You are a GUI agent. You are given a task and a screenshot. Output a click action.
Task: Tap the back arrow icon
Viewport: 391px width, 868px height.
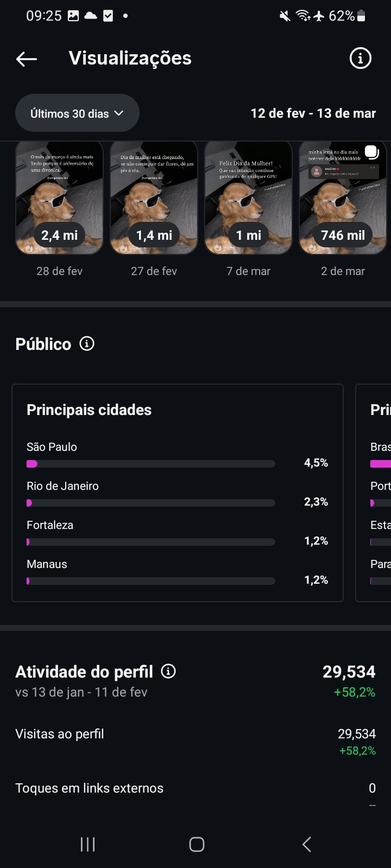[x=27, y=59]
